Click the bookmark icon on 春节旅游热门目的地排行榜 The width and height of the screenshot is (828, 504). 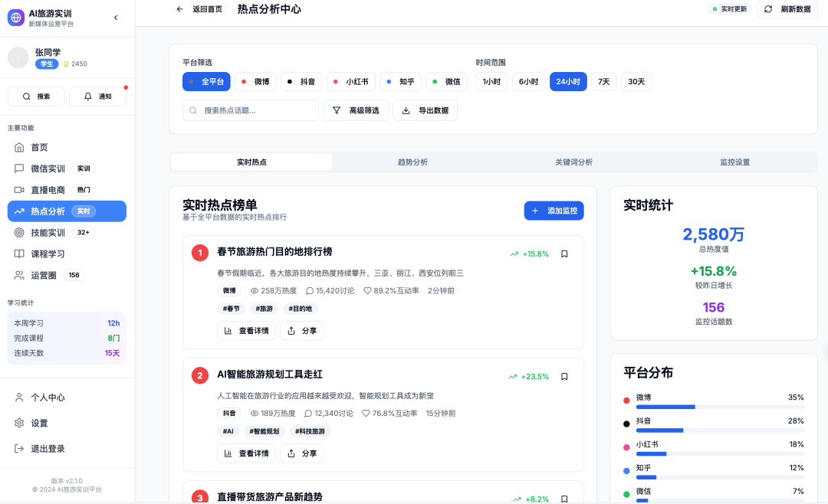[x=564, y=254]
